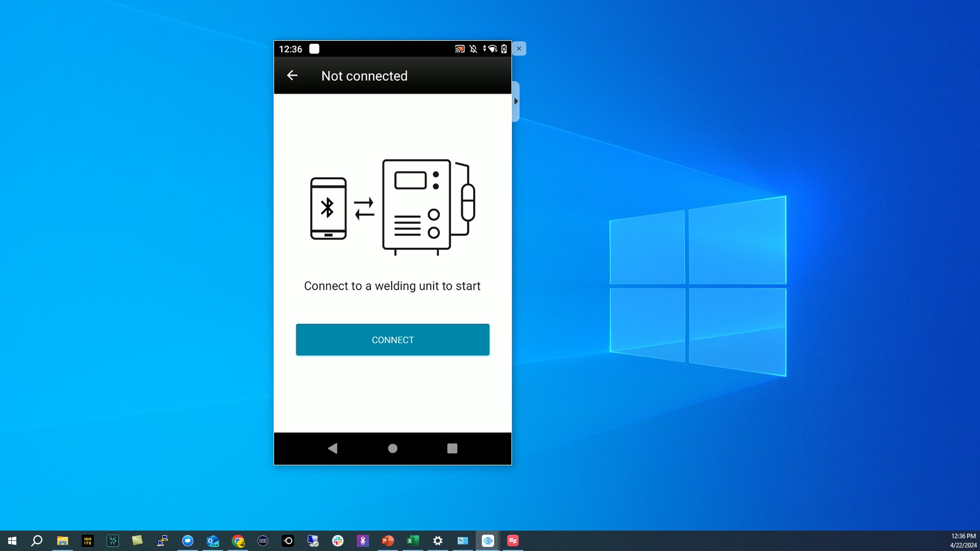
Task: Open the red striped app in taskbar
Action: tap(513, 541)
